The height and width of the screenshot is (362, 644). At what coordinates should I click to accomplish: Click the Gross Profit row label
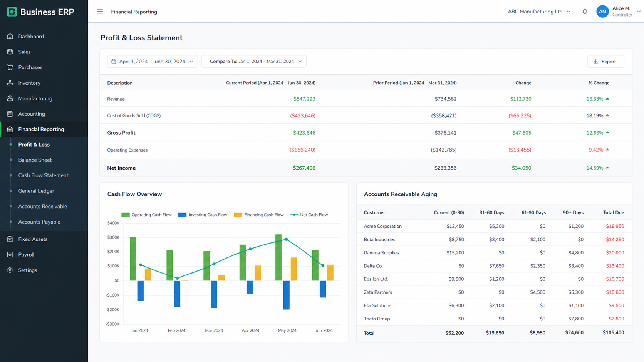pos(121,133)
